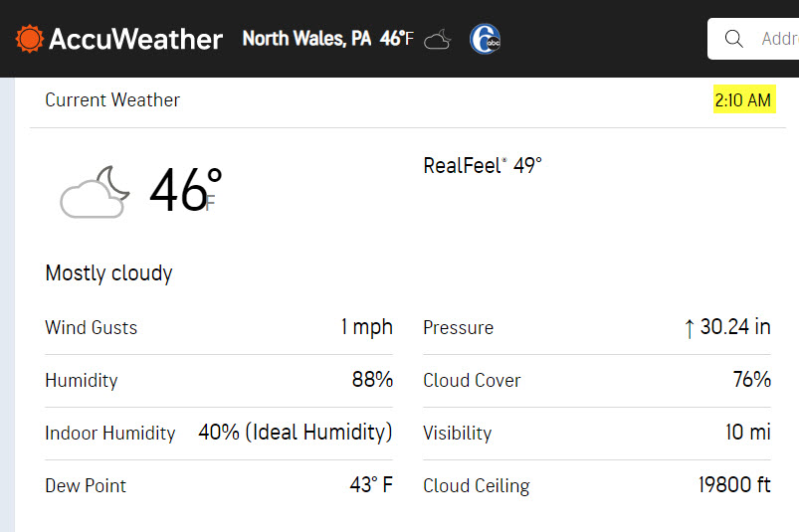Select the large 46° temperature reading
This screenshot has height=532, width=799.
[185, 190]
